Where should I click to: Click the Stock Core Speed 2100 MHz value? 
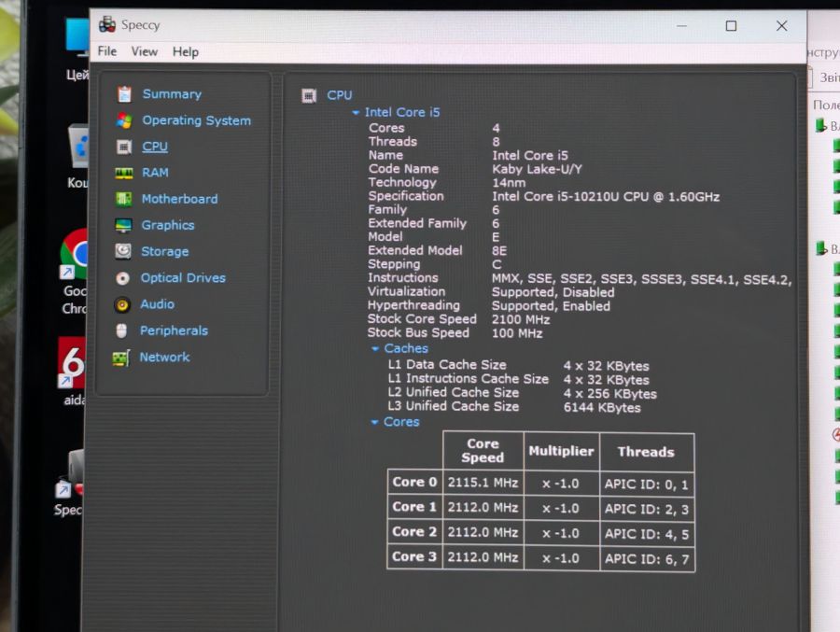521,320
